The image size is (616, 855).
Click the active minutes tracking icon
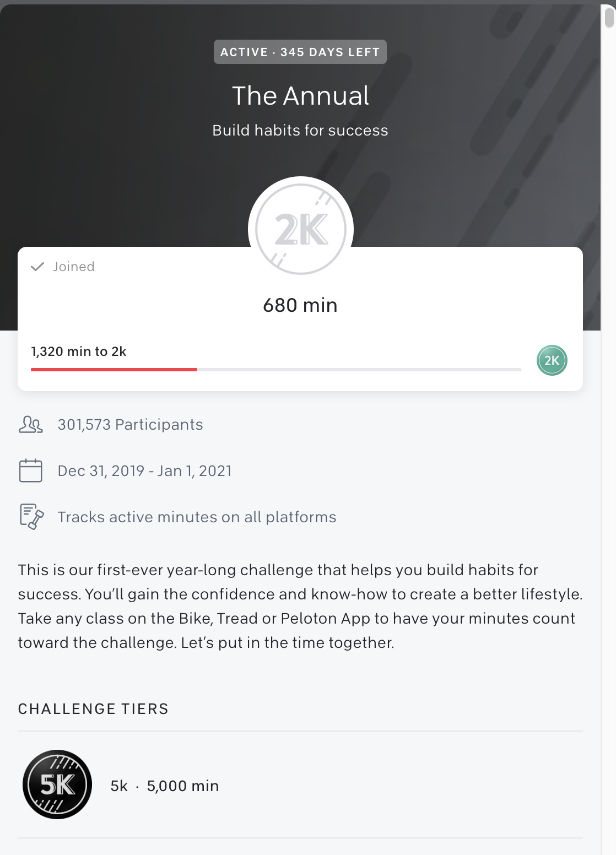point(31,517)
